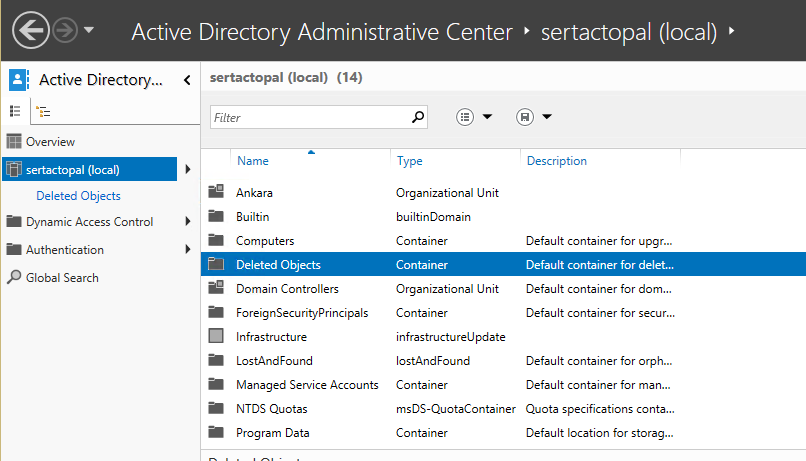Expand the Dynamic Access Control arrow
Viewport: 806px width, 461px height.
click(188, 222)
